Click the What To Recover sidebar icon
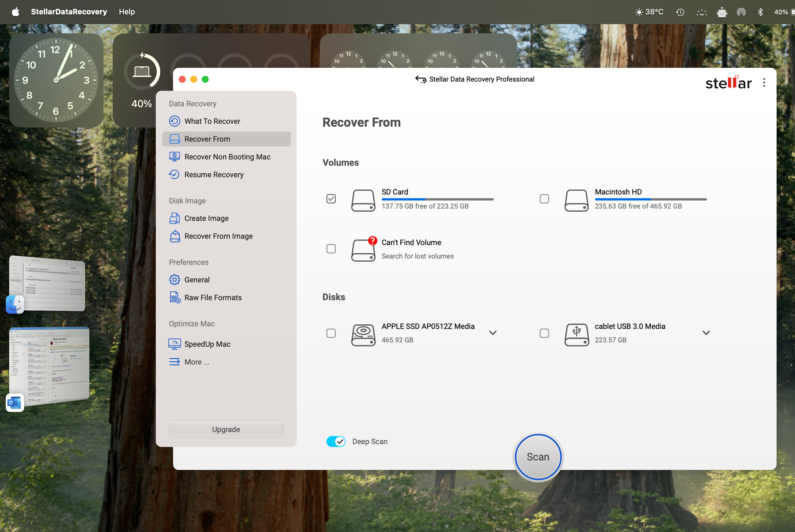Viewport: 795px width, 532px height. pyautogui.click(x=174, y=121)
